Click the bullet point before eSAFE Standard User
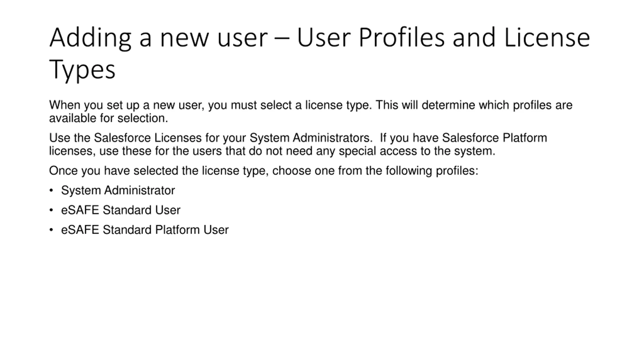This screenshot has height=362, width=644. click(x=51, y=210)
